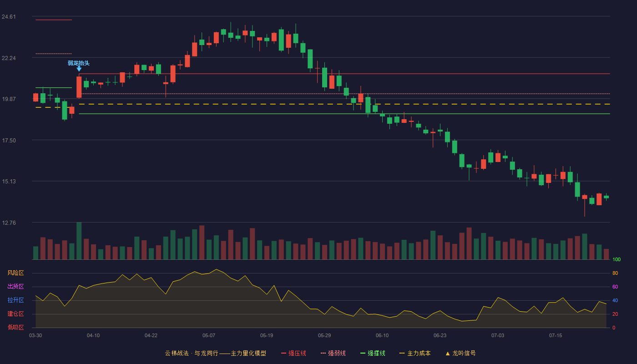Screen dimensions: 637x364
Task: Click the 05-07 date label
Action: pyautogui.click(x=209, y=335)
